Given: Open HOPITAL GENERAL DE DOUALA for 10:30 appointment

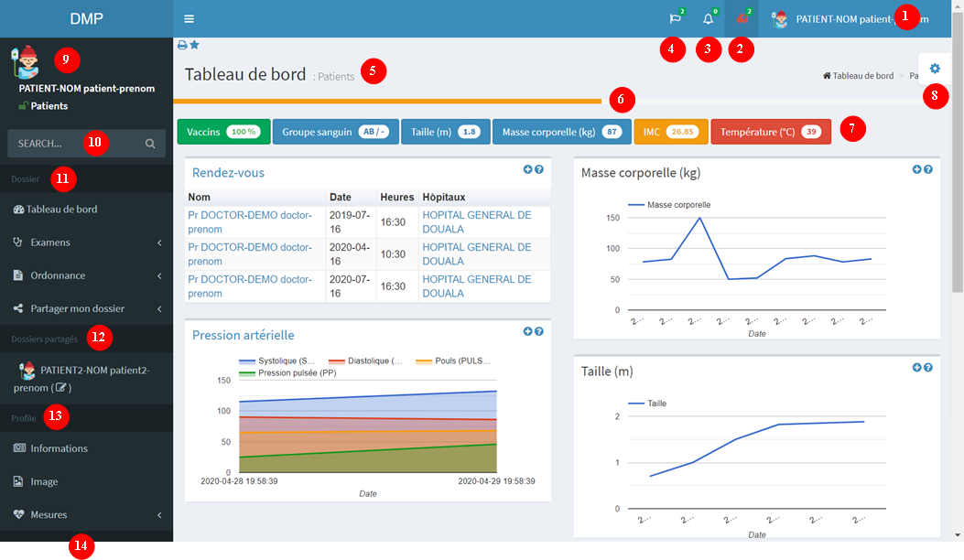Looking at the screenshot, I should (x=476, y=253).
